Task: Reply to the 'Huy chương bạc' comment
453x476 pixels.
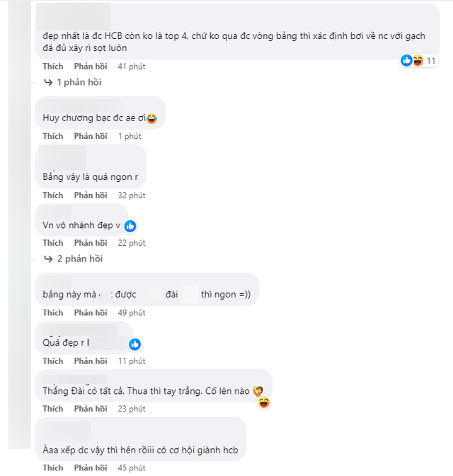Action: [91, 136]
